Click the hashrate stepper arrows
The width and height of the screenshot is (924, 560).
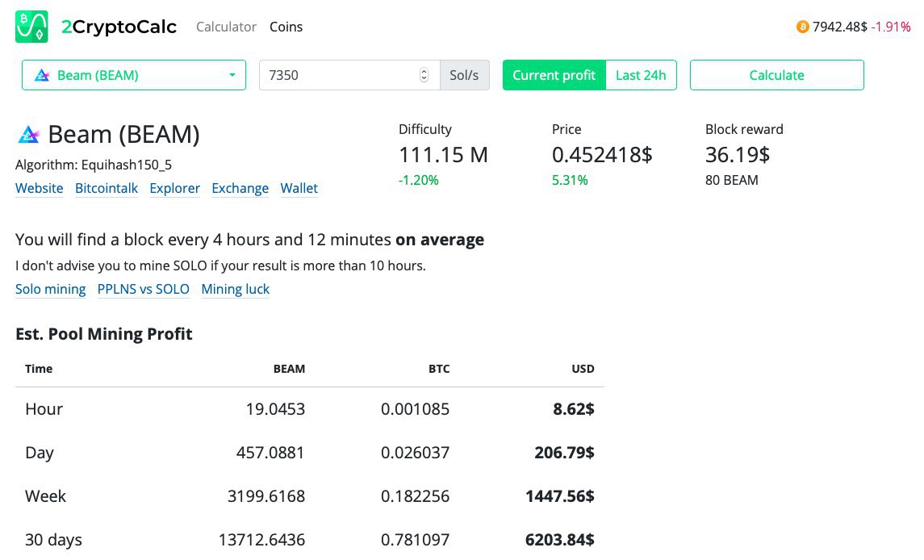pyautogui.click(x=424, y=75)
